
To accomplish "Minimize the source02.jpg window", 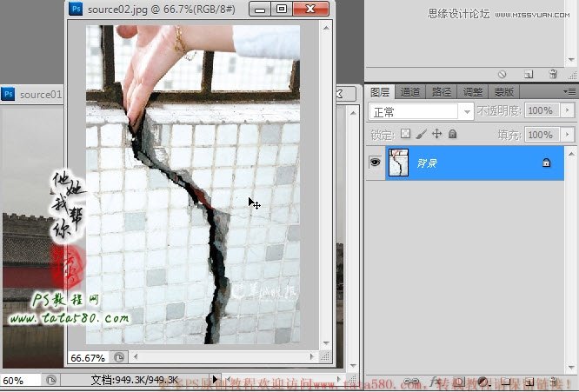I will tap(260, 9).
